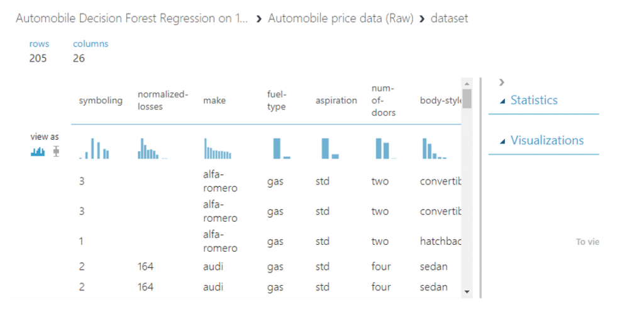The height and width of the screenshot is (309, 644).
Task: Select the aspiration column histogram
Action: point(330,149)
